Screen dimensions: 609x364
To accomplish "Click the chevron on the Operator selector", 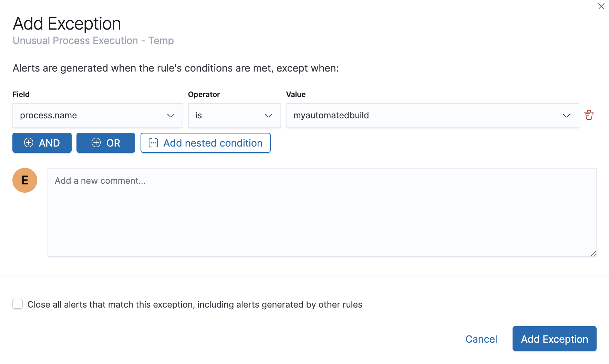I will (268, 116).
